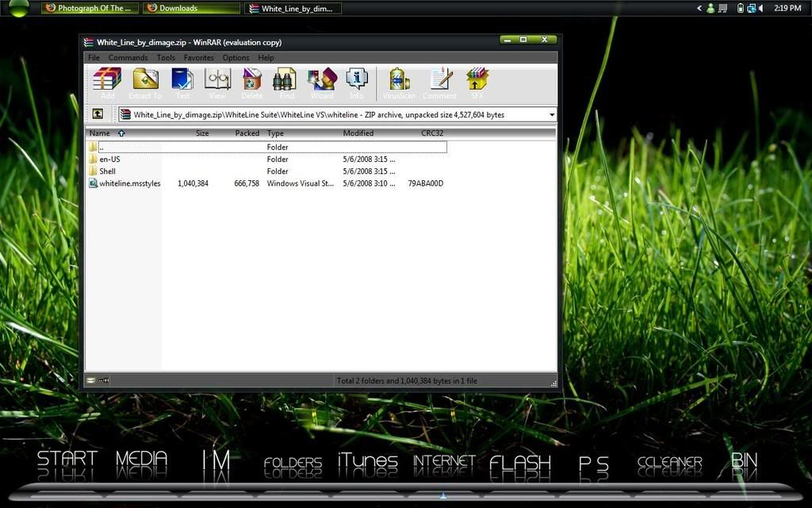Click the en-US folder icon
Image resolution: width=812 pixels, height=508 pixels.
[93, 159]
